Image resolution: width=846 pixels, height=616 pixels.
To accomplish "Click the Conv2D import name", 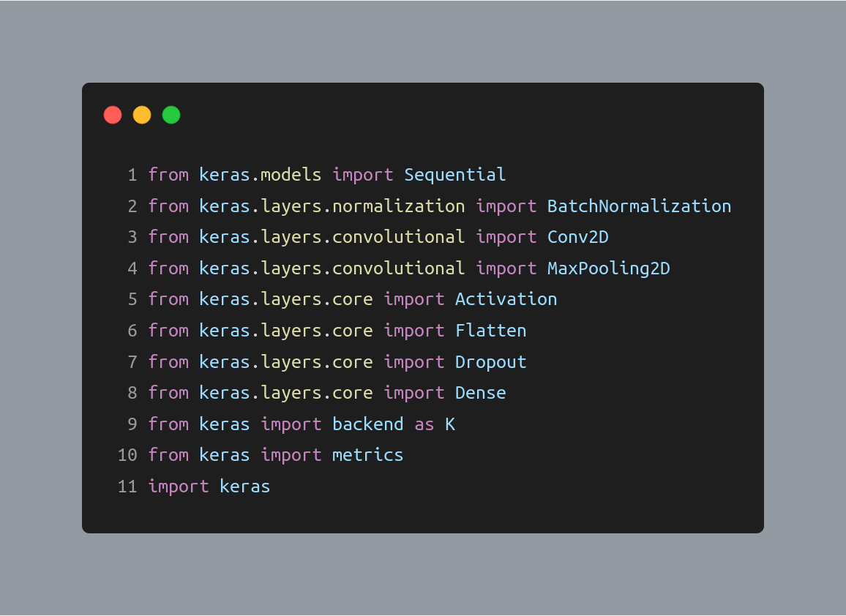I will click(x=578, y=237).
